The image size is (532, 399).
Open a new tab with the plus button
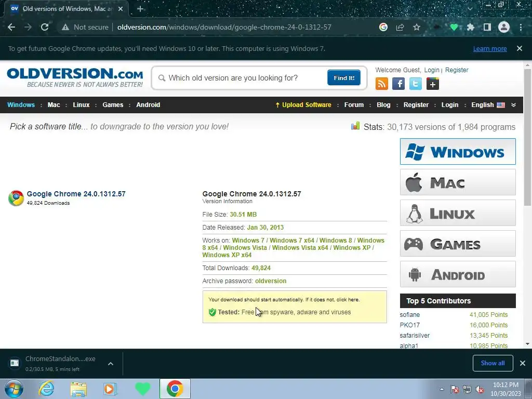coord(140,9)
